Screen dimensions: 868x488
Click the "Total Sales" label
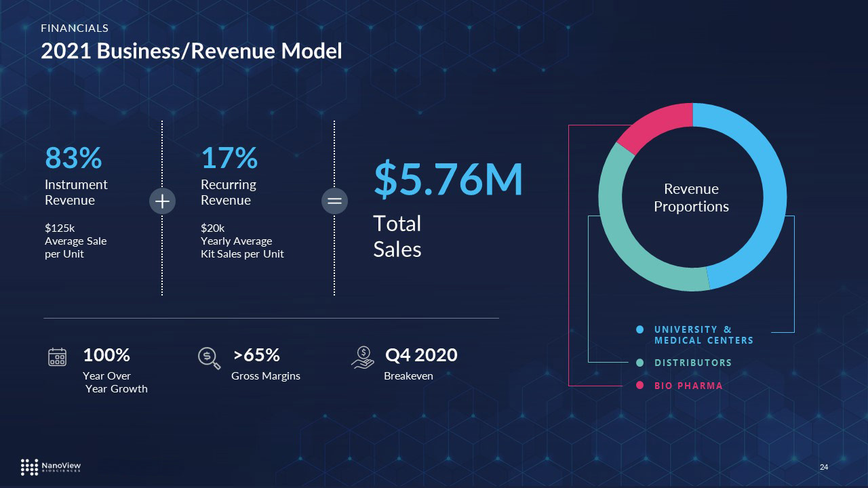(397, 237)
